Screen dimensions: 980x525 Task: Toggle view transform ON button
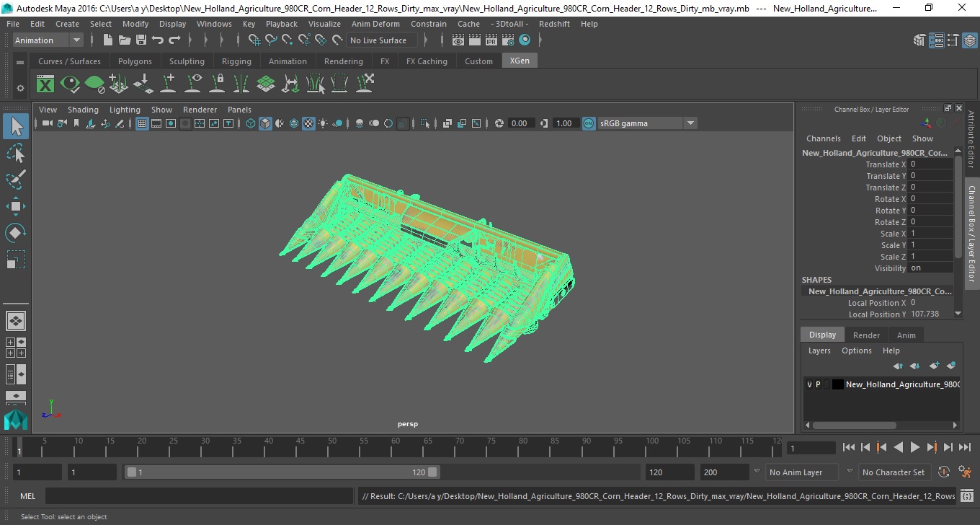coord(589,123)
